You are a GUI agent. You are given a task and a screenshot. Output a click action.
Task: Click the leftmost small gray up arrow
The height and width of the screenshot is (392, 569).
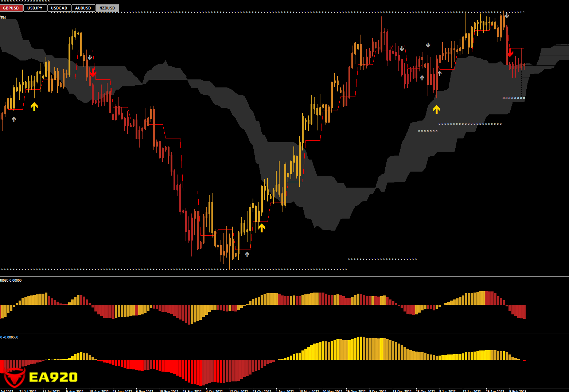coord(14,119)
